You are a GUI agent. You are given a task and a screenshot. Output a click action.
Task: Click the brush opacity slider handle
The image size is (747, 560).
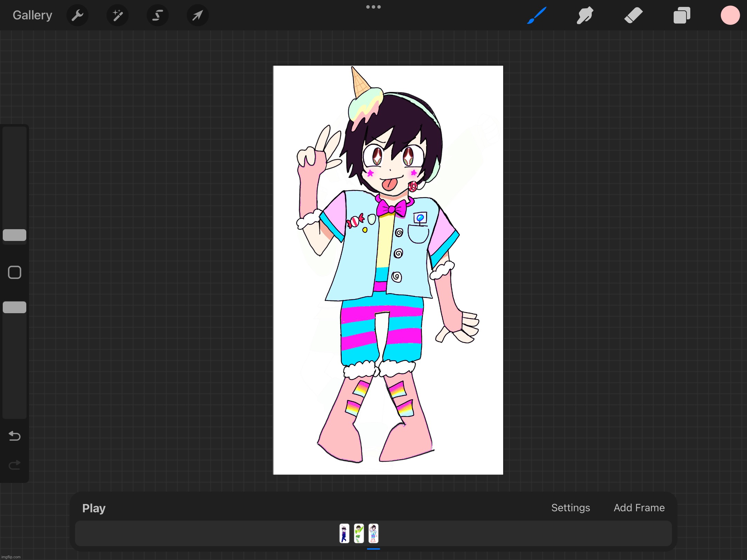[x=15, y=307]
